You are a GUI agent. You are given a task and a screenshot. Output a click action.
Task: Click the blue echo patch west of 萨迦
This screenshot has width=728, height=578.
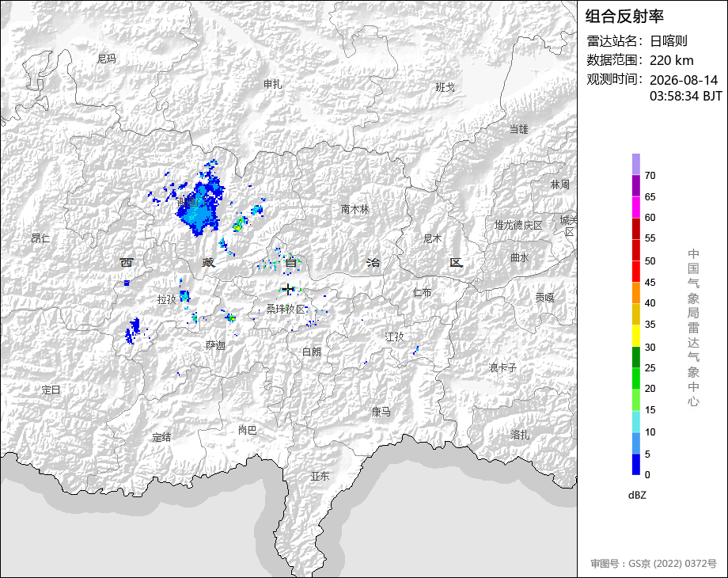coord(132,331)
